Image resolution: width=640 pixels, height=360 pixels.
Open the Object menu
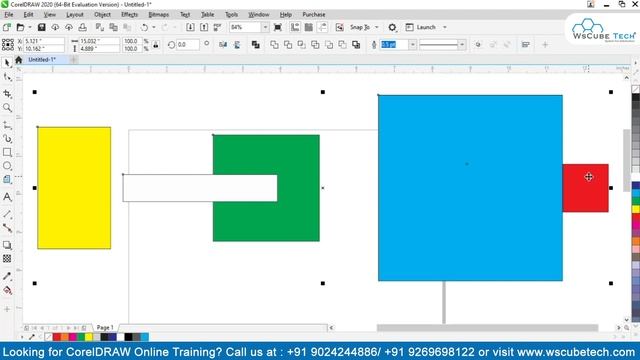pyautogui.click(x=102, y=14)
